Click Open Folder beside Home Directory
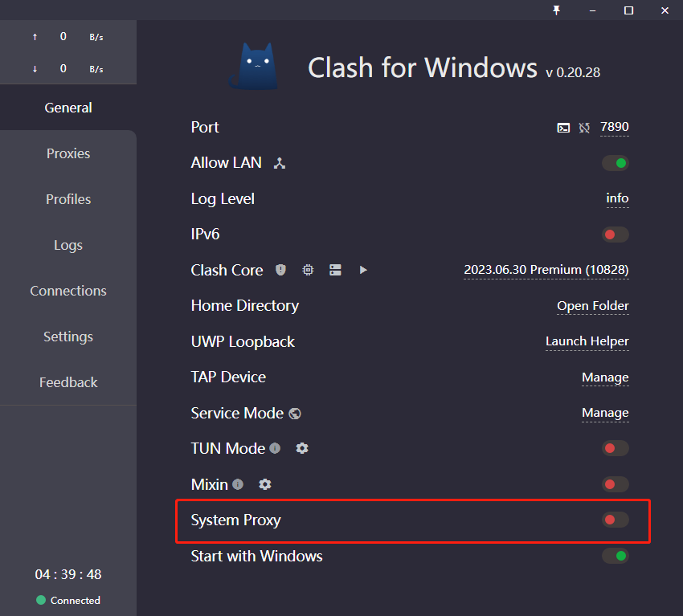Image resolution: width=683 pixels, height=616 pixels. click(593, 306)
